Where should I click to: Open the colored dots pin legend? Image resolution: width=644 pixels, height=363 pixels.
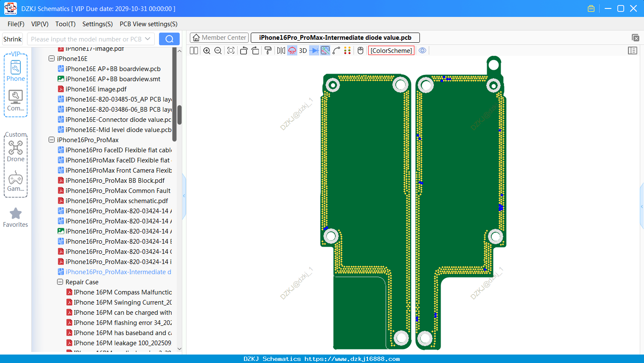click(348, 51)
